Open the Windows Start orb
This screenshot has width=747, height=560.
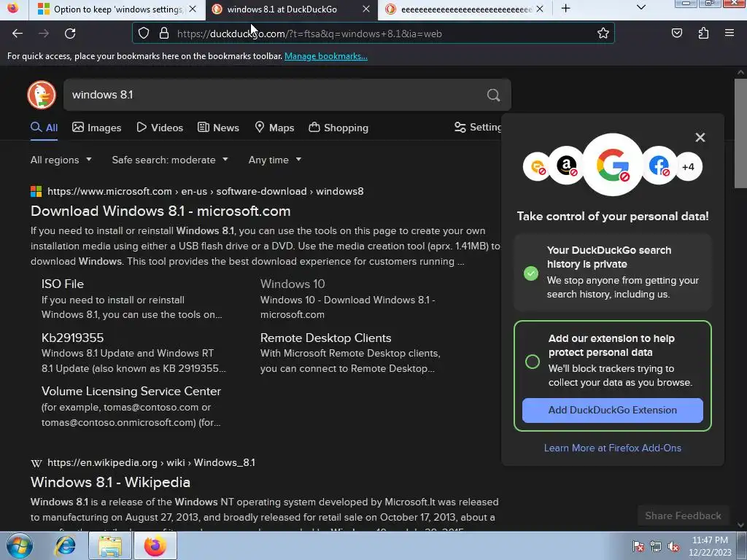click(x=19, y=545)
